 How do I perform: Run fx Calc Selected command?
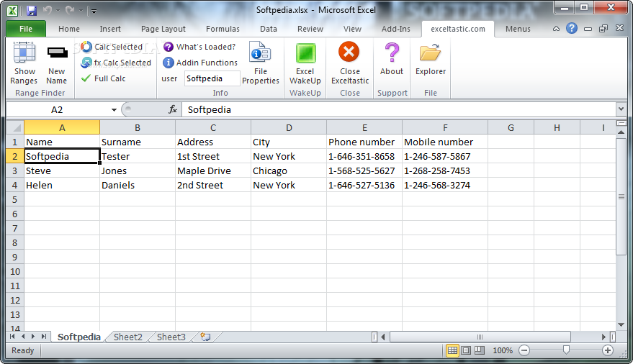click(x=116, y=63)
